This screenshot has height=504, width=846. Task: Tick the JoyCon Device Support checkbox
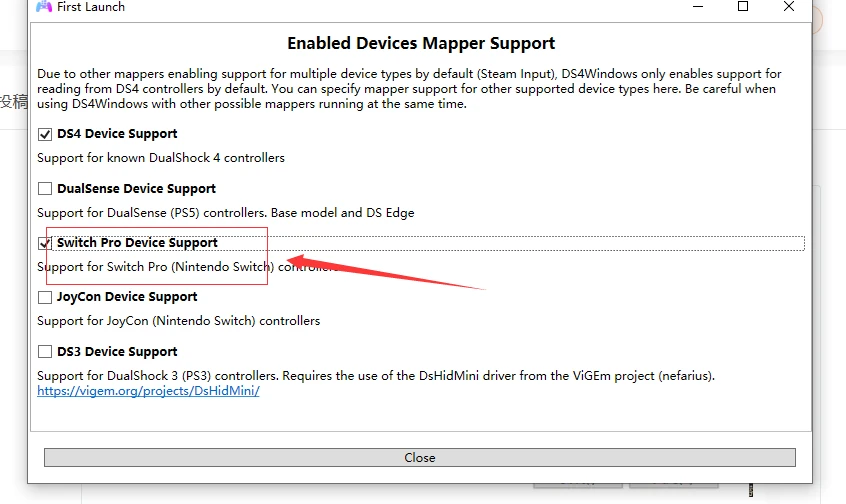pos(45,297)
